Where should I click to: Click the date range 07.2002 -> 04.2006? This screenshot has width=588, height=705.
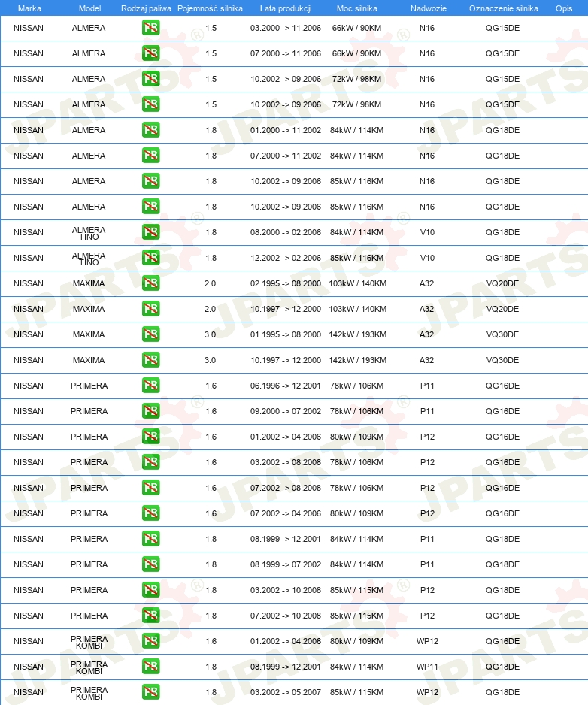pos(286,513)
